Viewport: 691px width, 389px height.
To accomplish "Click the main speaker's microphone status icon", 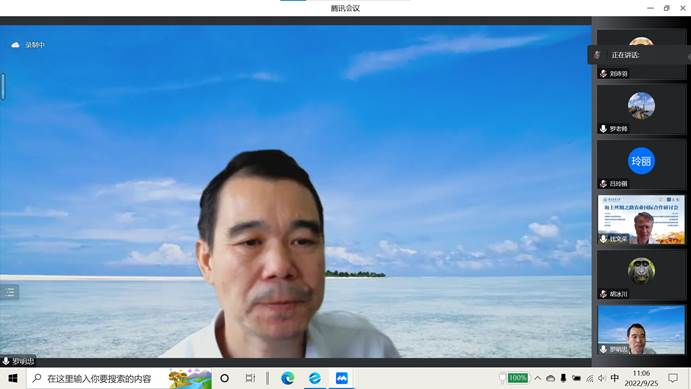I will pyautogui.click(x=6, y=361).
